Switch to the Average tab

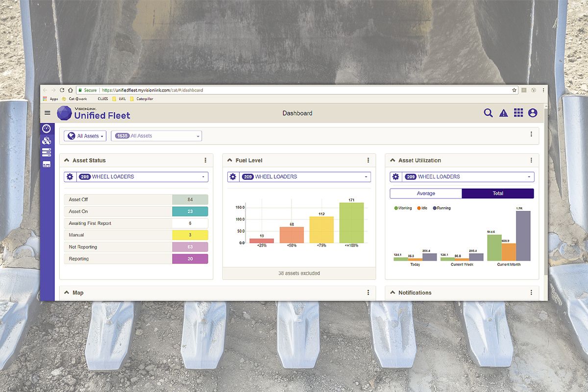(426, 194)
